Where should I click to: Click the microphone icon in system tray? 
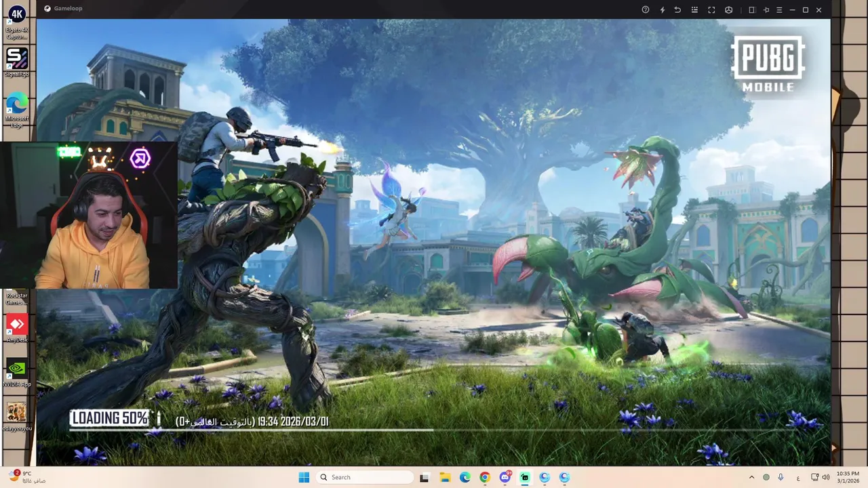tap(781, 477)
